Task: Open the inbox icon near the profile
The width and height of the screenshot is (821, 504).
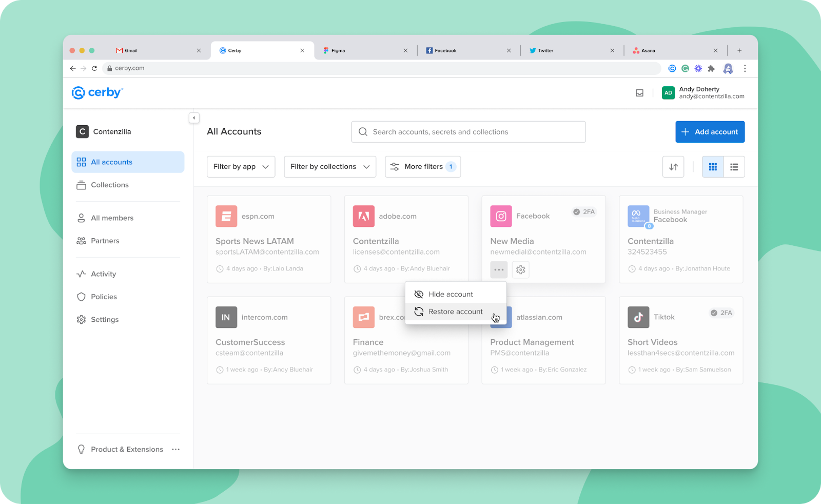Action: (639, 93)
